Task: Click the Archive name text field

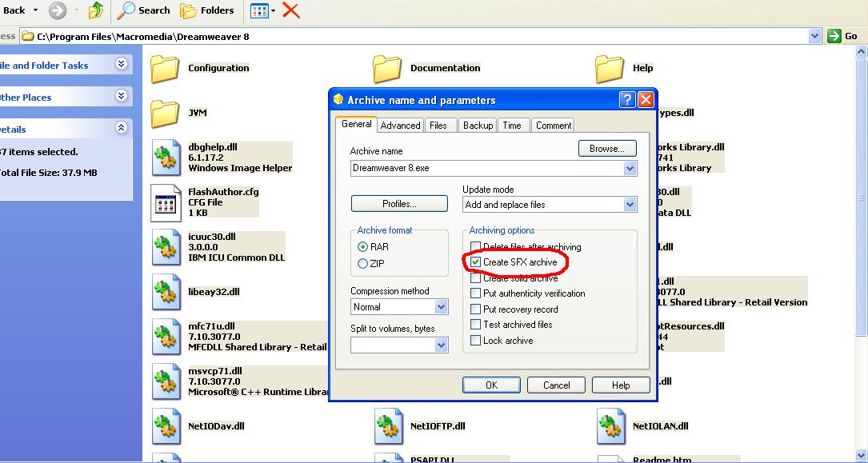Action: tap(487, 168)
